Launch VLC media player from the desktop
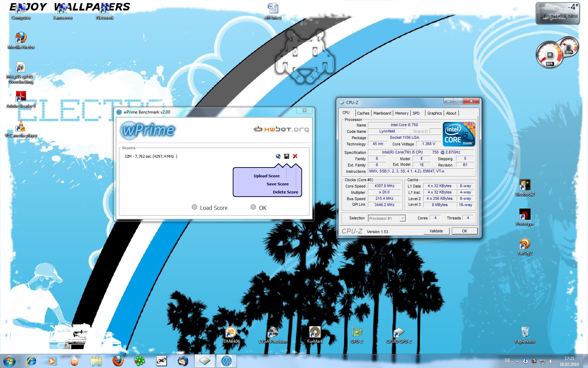The width and height of the screenshot is (588, 368). (x=21, y=129)
